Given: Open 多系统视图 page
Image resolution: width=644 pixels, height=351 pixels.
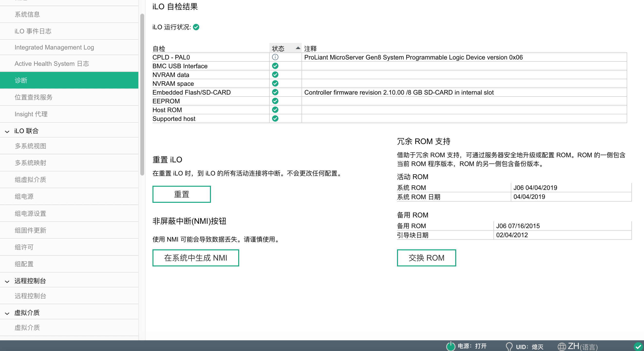Looking at the screenshot, I should click(x=69, y=146).
